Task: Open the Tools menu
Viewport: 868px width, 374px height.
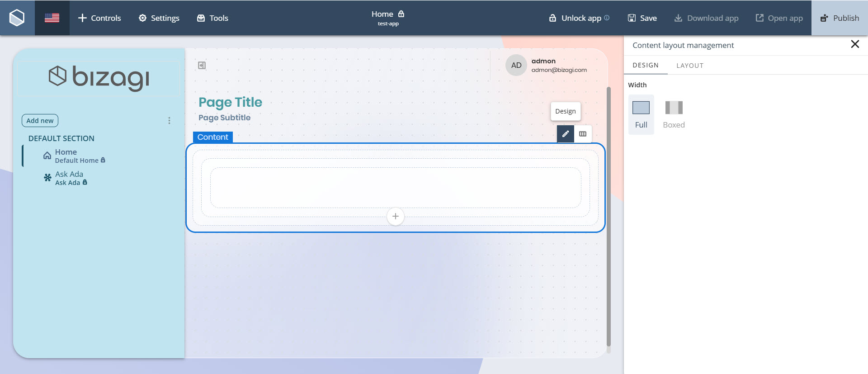Action: (x=212, y=18)
